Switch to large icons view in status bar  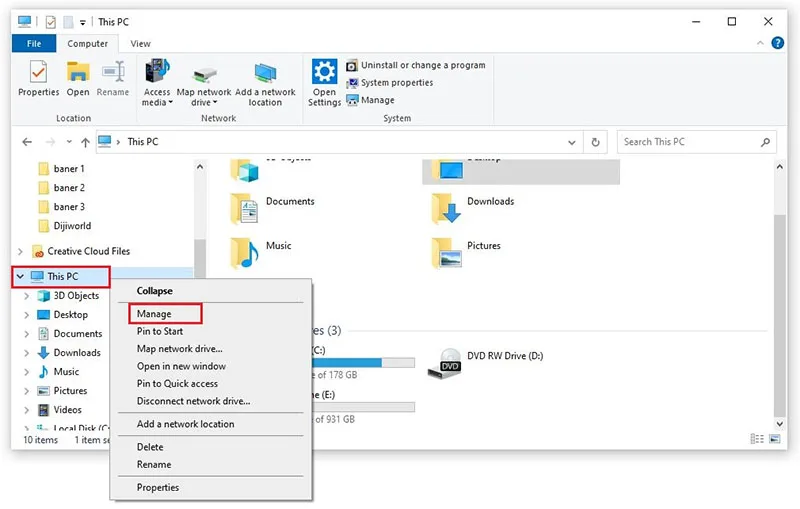774,439
